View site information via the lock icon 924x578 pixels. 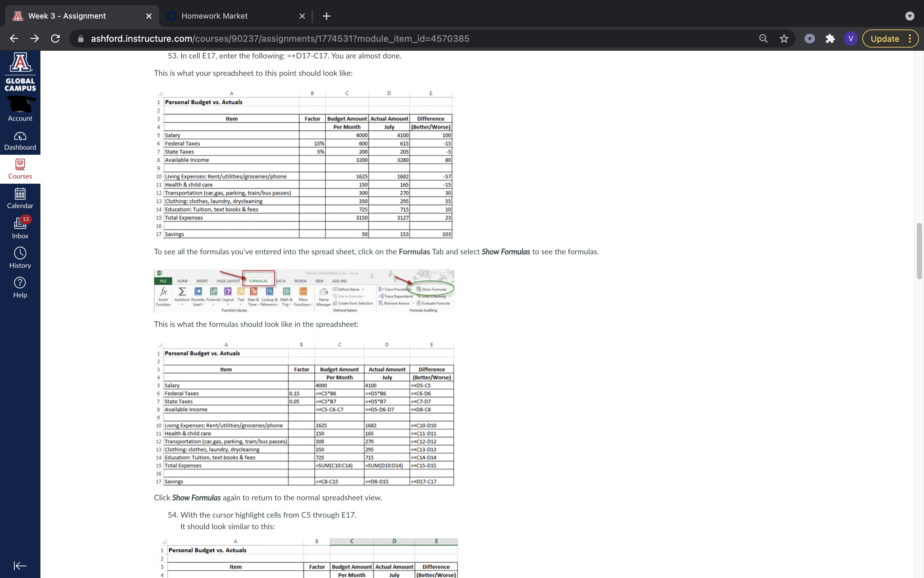(81, 39)
